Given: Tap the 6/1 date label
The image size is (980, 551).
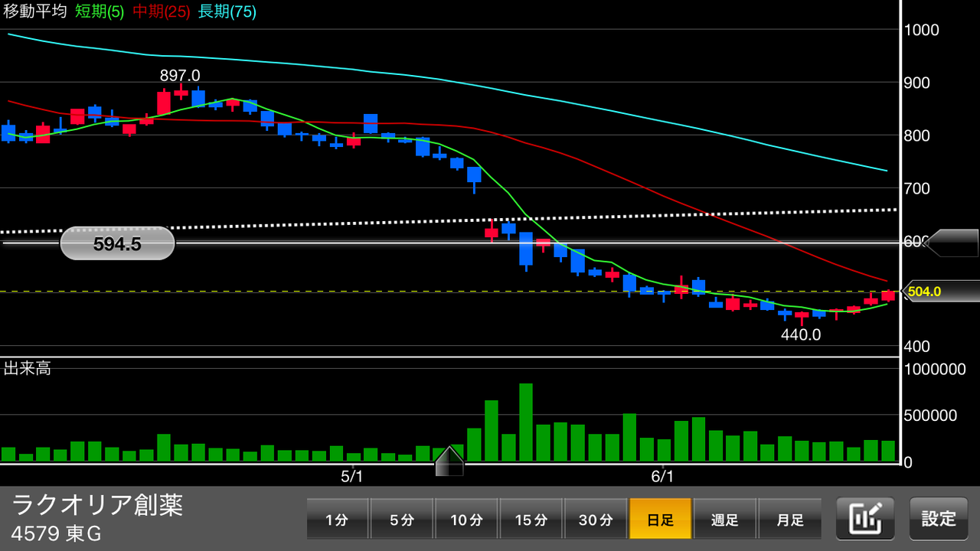Looking at the screenshot, I should coord(662,477).
